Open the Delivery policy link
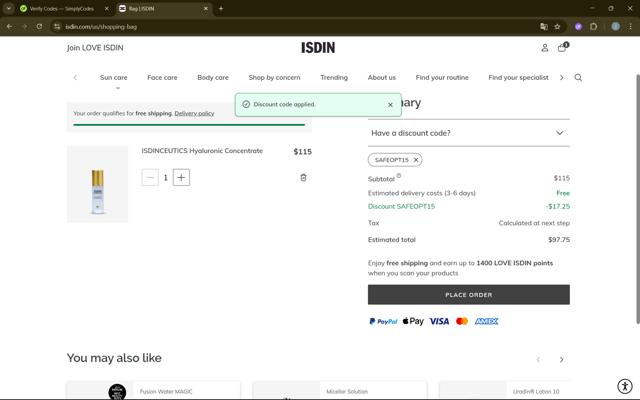The image size is (640, 400). [x=194, y=113]
